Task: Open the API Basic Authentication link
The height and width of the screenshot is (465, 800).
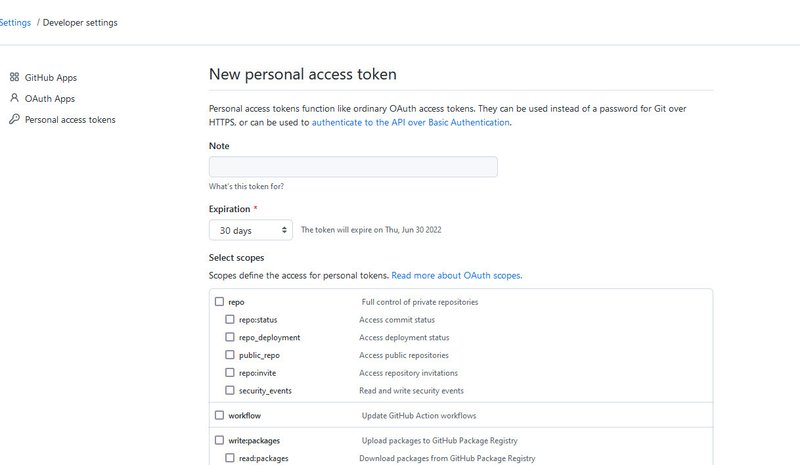Action: coord(411,123)
